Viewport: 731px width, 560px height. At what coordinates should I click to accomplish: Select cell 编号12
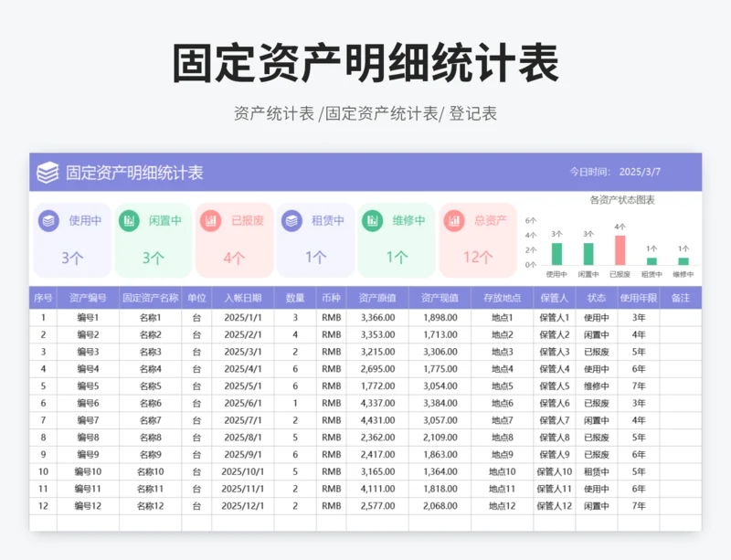(88, 506)
